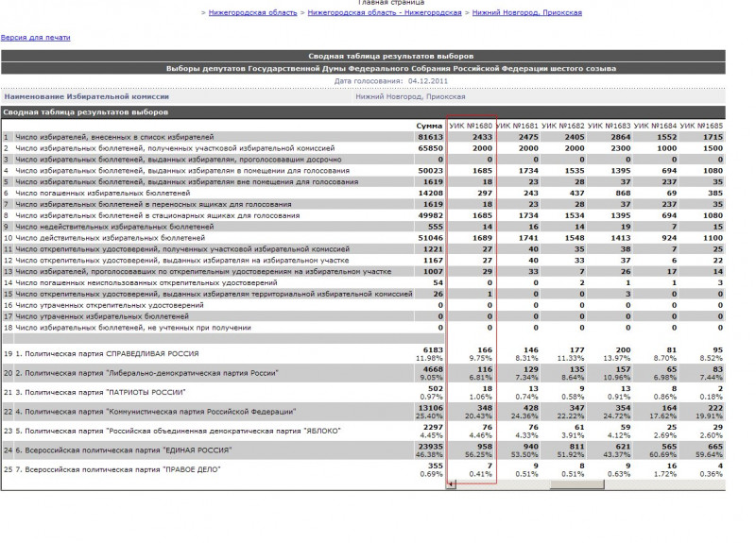Select the "УИК №1685" column header
756x543 pixels.
tap(702, 126)
